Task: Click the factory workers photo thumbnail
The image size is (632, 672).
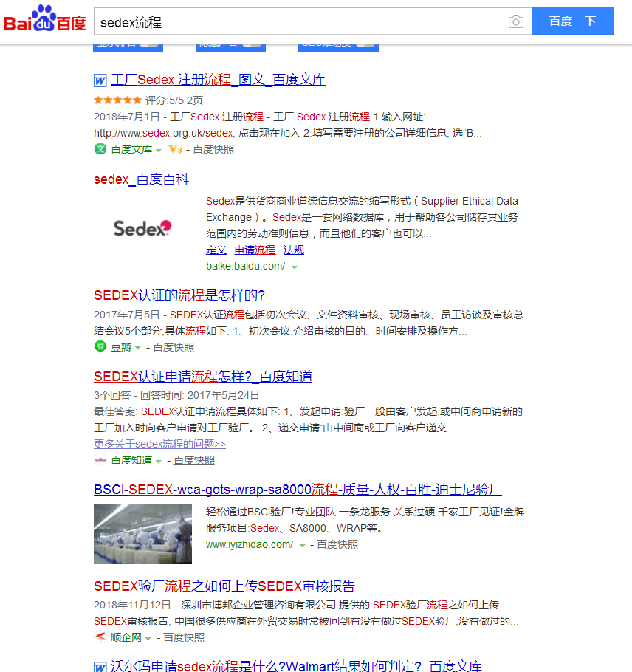Action: point(142,534)
